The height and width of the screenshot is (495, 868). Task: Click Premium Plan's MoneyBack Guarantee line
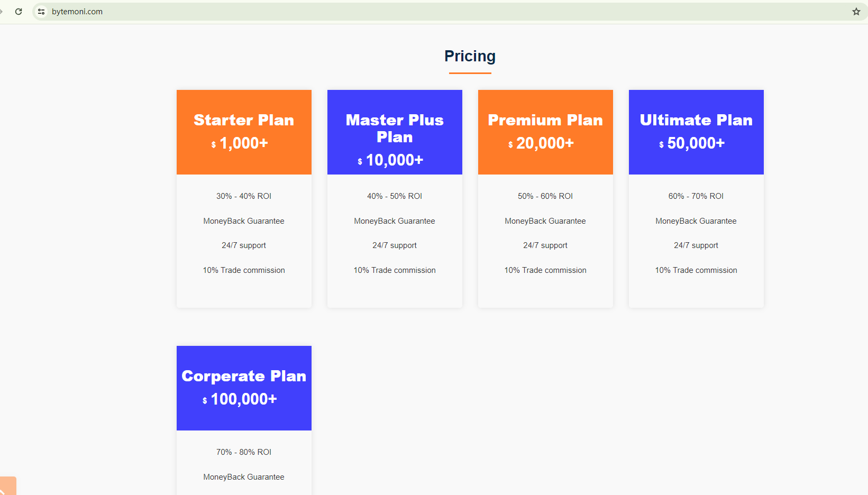coord(545,221)
